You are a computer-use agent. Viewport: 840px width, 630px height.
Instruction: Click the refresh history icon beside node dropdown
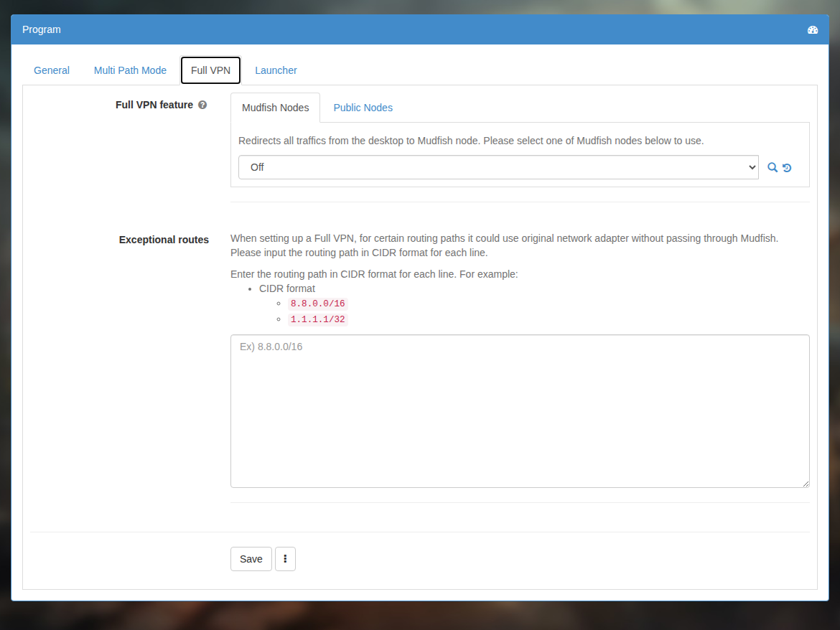(x=787, y=167)
